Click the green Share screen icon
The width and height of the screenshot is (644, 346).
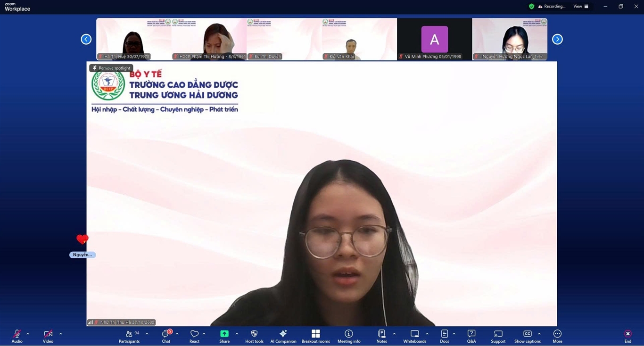pos(224,334)
